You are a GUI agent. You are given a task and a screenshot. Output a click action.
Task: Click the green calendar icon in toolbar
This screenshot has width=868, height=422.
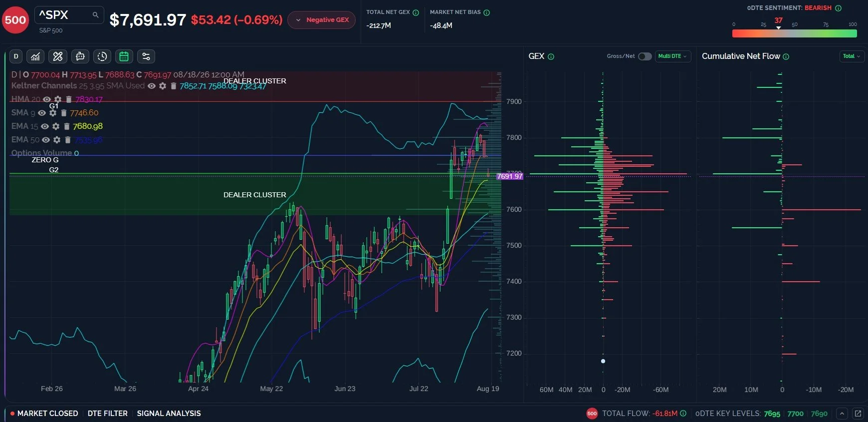[124, 56]
